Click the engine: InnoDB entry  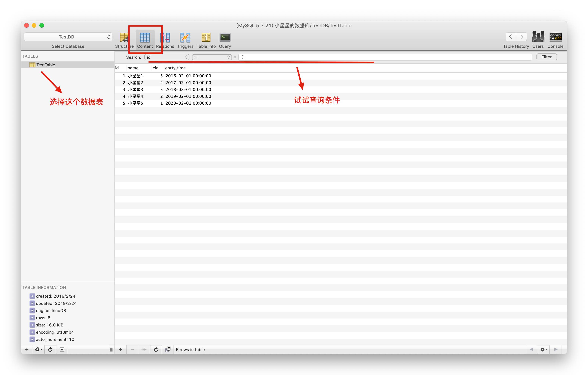51,311
